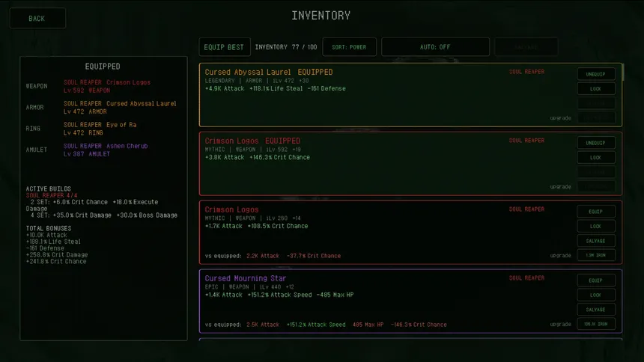This screenshot has width=644, height=362.
Task: Lock the equipped iLv 592 Crimson Logos
Action: point(595,158)
